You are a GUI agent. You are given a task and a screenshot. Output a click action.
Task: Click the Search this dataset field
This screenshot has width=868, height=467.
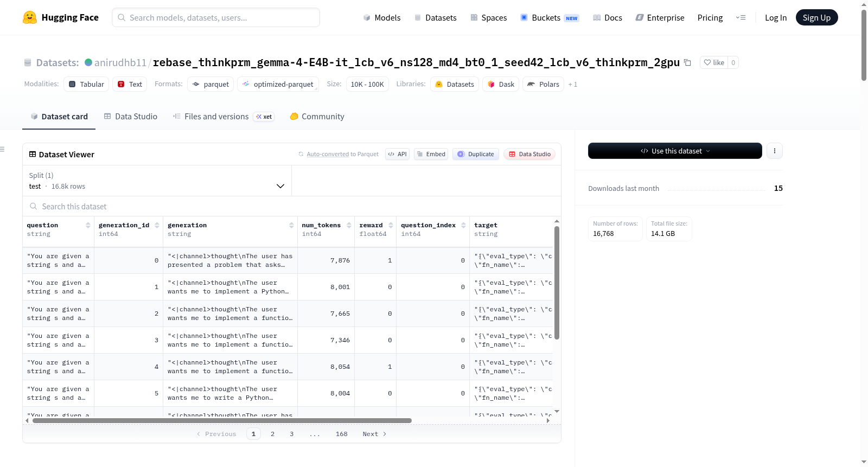[292, 206]
